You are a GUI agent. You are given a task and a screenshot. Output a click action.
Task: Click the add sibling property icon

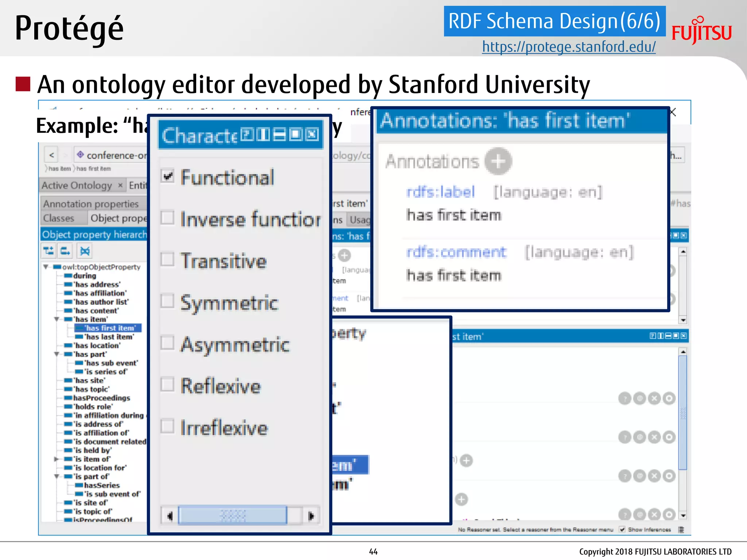tap(66, 251)
